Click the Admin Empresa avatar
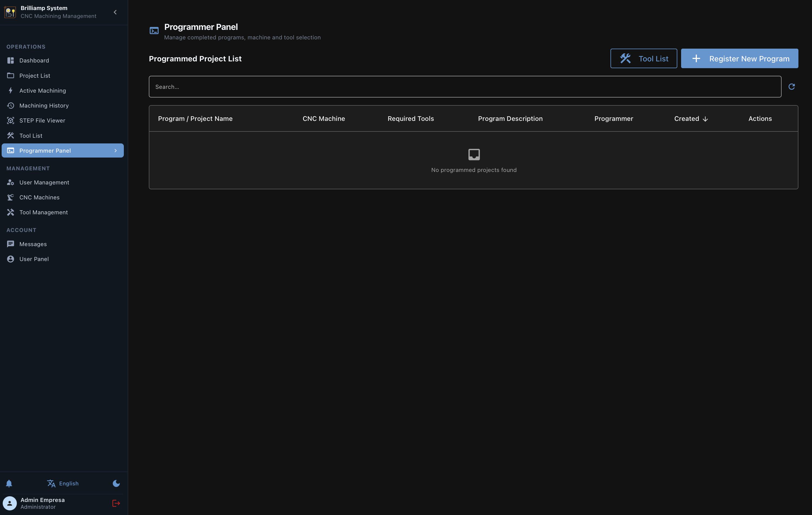This screenshot has width=812, height=515. tap(10, 503)
